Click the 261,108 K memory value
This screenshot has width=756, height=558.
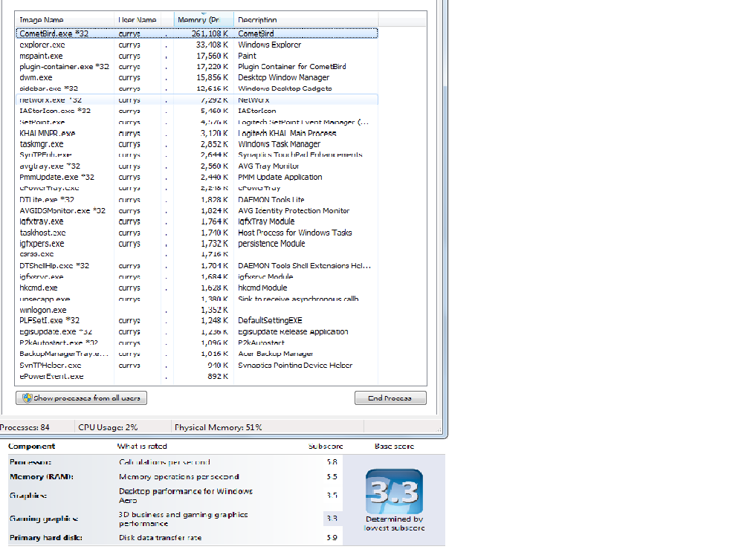click(210, 33)
